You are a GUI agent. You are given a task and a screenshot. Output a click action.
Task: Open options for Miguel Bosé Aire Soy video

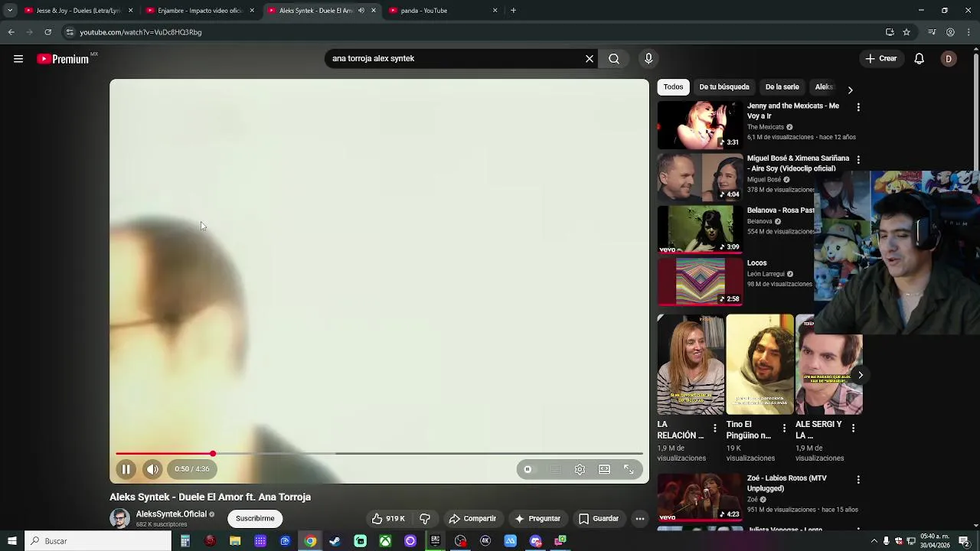coord(858,159)
